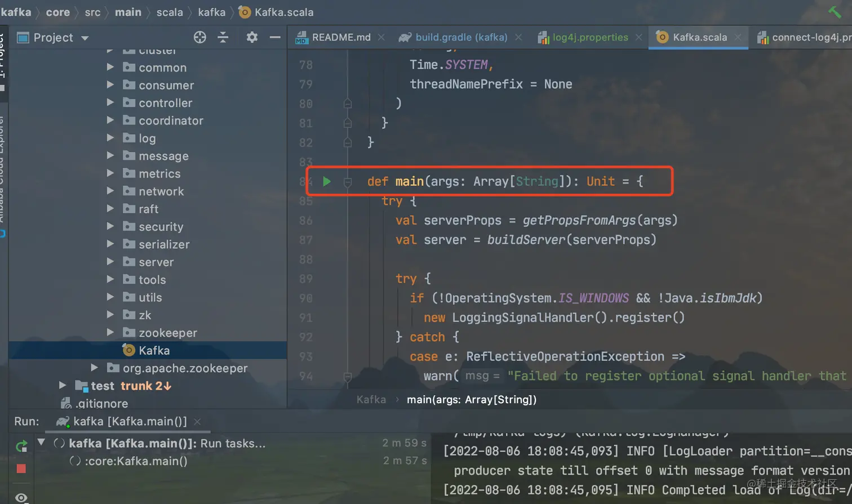Click the main breadcrumb in navigation bar
The image size is (852, 504).
(x=128, y=12)
